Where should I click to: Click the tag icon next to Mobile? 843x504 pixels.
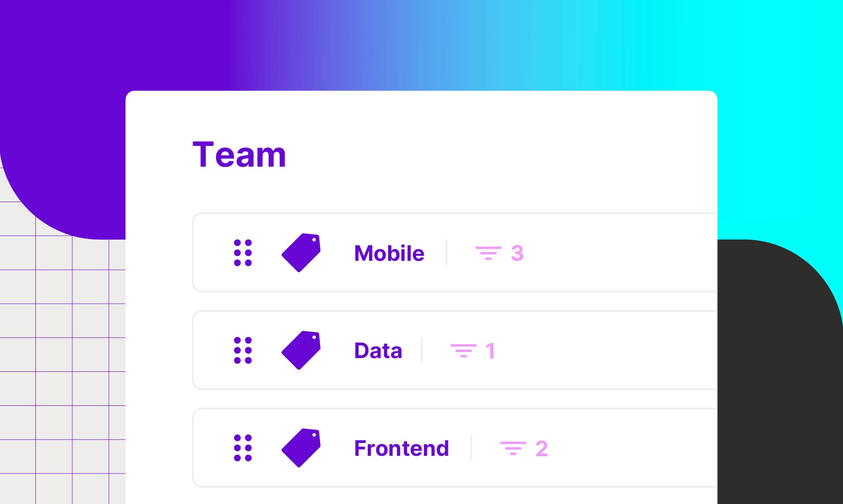[301, 252]
